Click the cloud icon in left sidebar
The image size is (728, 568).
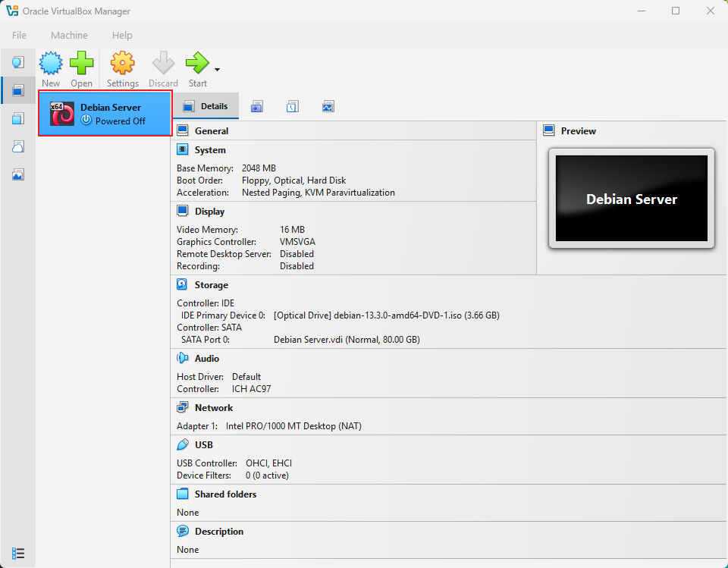[x=18, y=146]
